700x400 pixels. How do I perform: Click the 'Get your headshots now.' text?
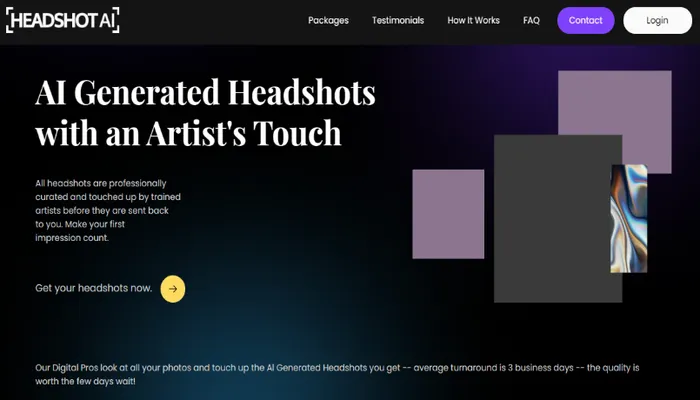point(94,288)
